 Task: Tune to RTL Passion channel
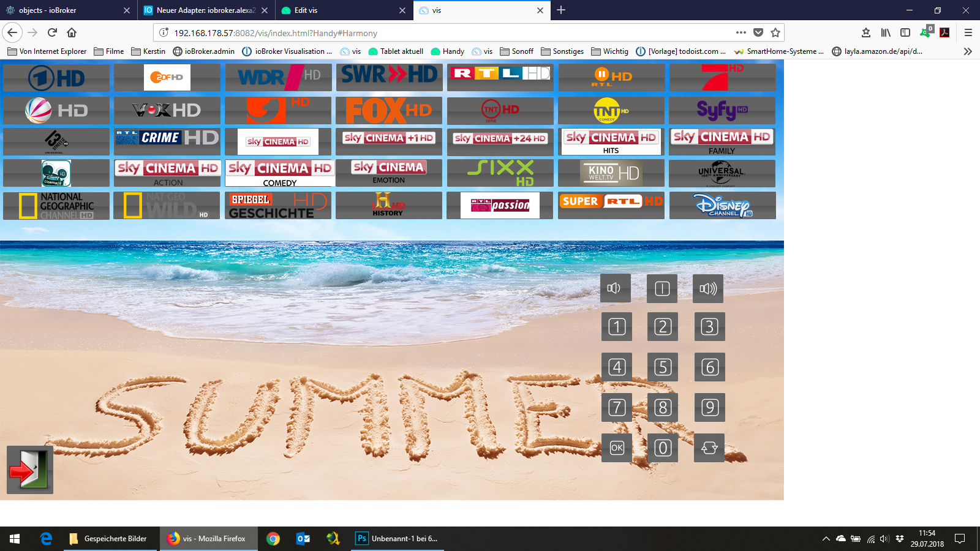[500, 206]
